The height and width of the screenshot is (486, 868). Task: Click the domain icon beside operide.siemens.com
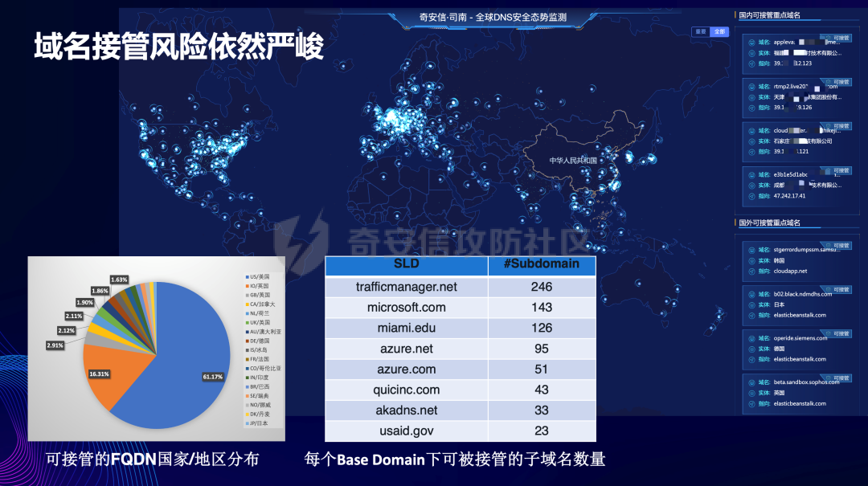pos(751,338)
